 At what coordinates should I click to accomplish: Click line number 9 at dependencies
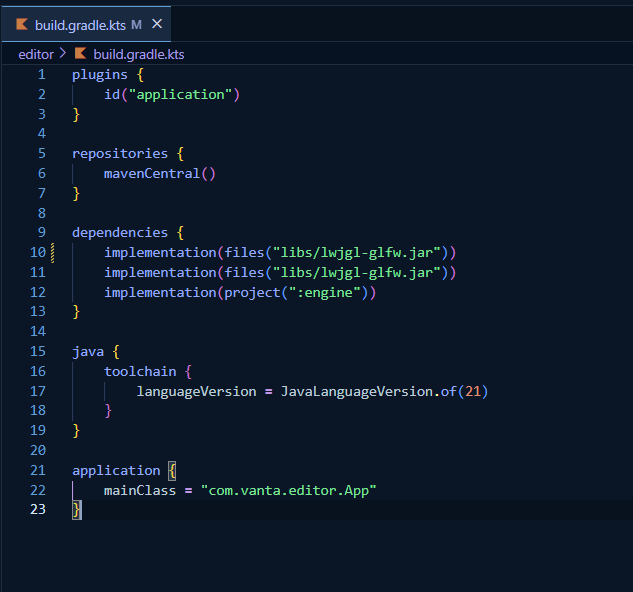[41, 232]
